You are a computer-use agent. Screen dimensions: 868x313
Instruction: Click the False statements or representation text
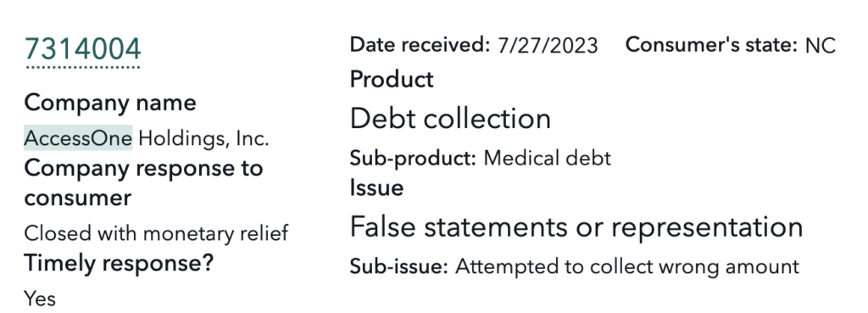(x=576, y=227)
